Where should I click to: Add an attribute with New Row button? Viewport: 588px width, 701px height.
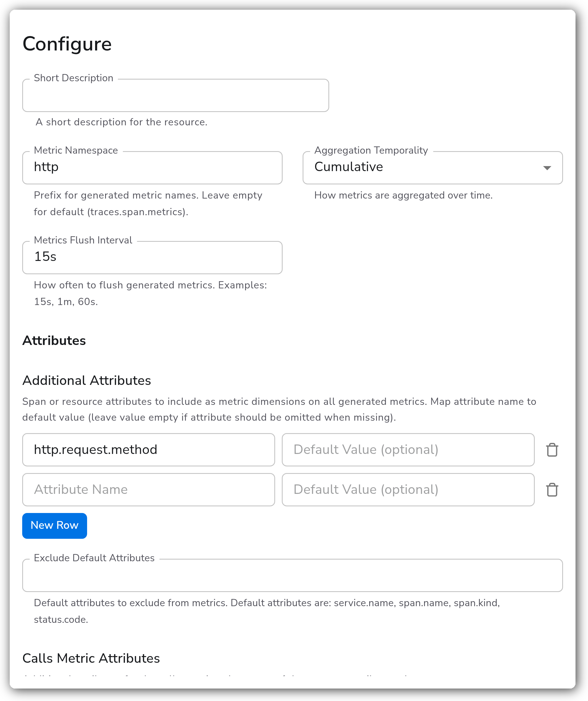tap(54, 525)
